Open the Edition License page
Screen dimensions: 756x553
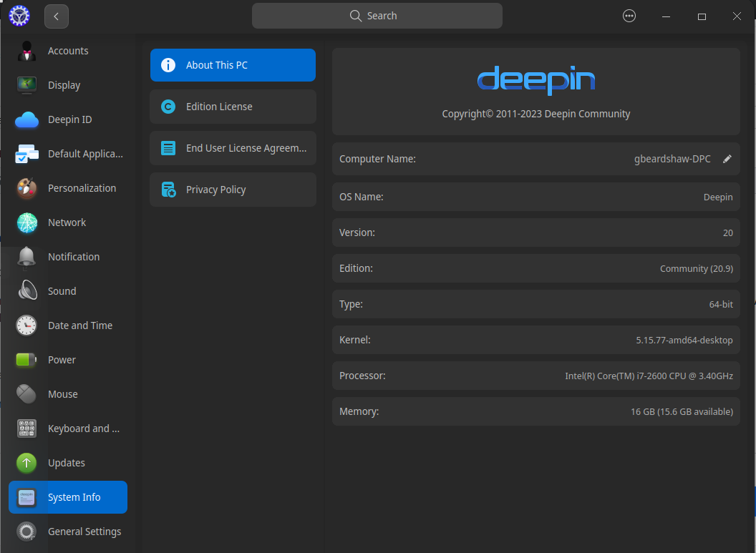(233, 107)
